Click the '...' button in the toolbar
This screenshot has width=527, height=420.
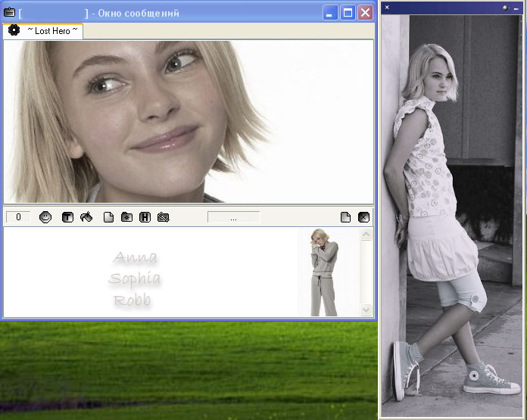(x=233, y=217)
